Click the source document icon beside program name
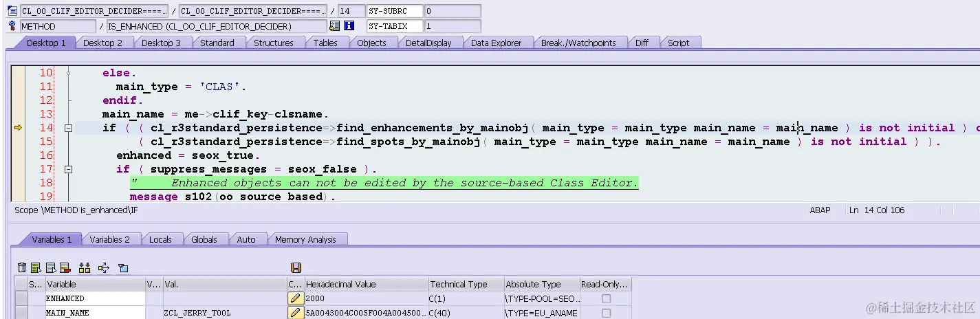Viewport: 980px width, 319px height. coord(12,11)
